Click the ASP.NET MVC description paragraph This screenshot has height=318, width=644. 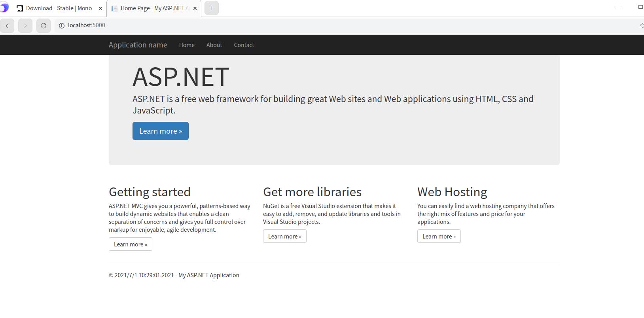pyautogui.click(x=180, y=218)
